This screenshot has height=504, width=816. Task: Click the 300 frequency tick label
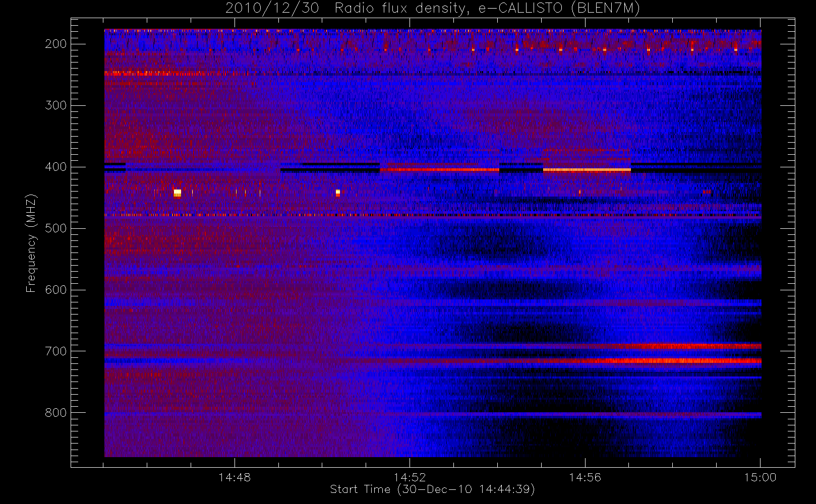(x=56, y=105)
